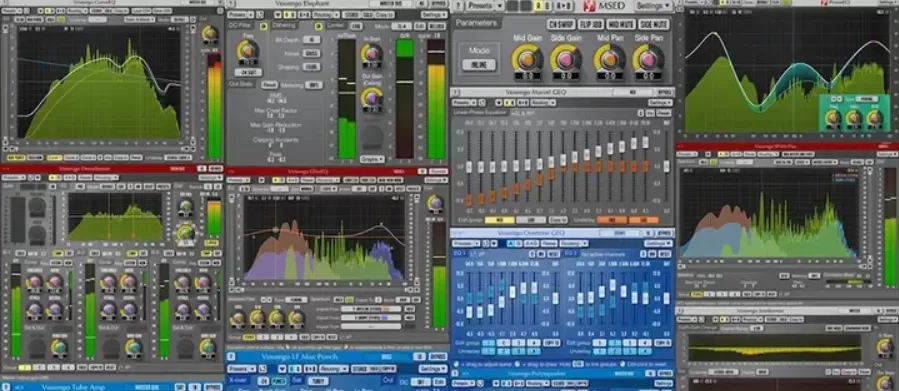Screen dimensions: 899x391
Task: Toggle FLIP 180 in MSED
Action: point(591,24)
